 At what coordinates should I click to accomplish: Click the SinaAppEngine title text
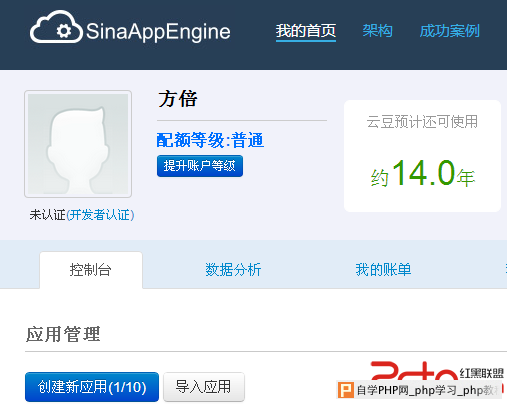pyautogui.click(x=158, y=32)
